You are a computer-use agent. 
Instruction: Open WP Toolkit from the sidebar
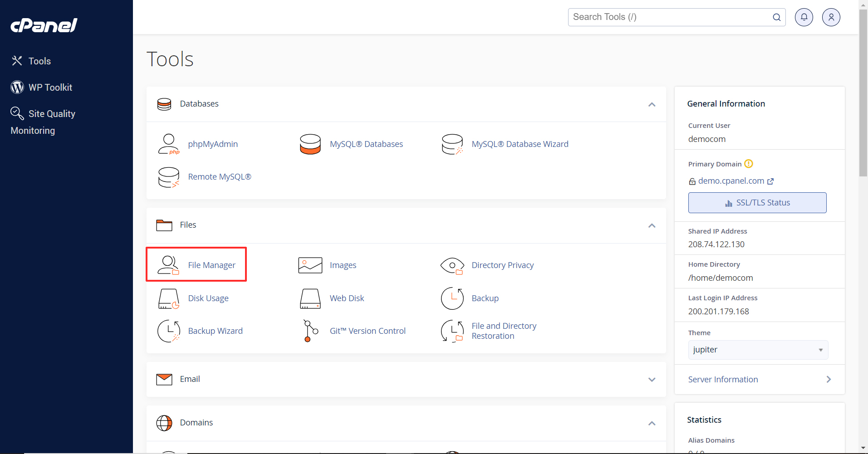tap(50, 88)
